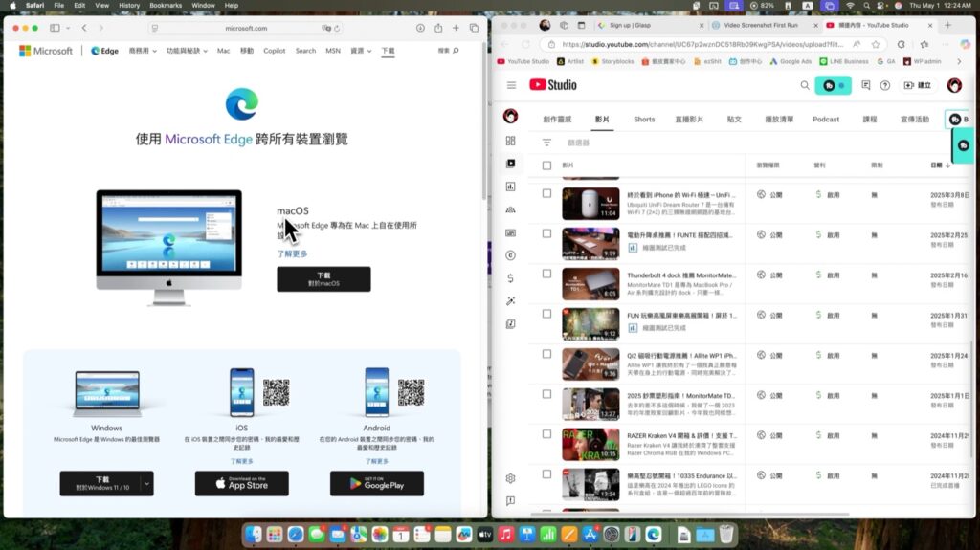Switch to the 直播影片 tab in Studio
This screenshot has height=550, width=980.
pyautogui.click(x=689, y=120)
